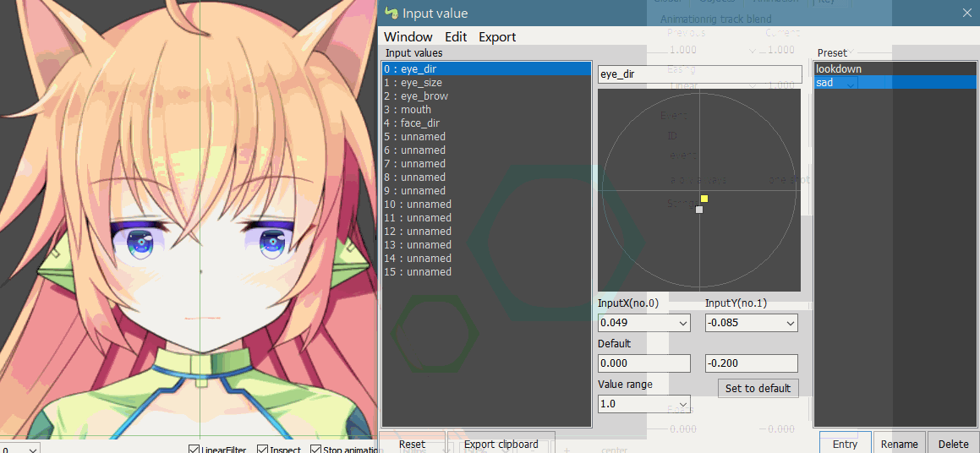Select the sad preset
The height and width of the screenshot is (453, 980).
point(895,83)
